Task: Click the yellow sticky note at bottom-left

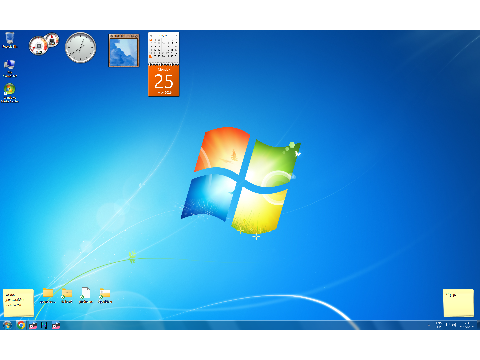Action: pyautogui.click(x=18, y=303)
